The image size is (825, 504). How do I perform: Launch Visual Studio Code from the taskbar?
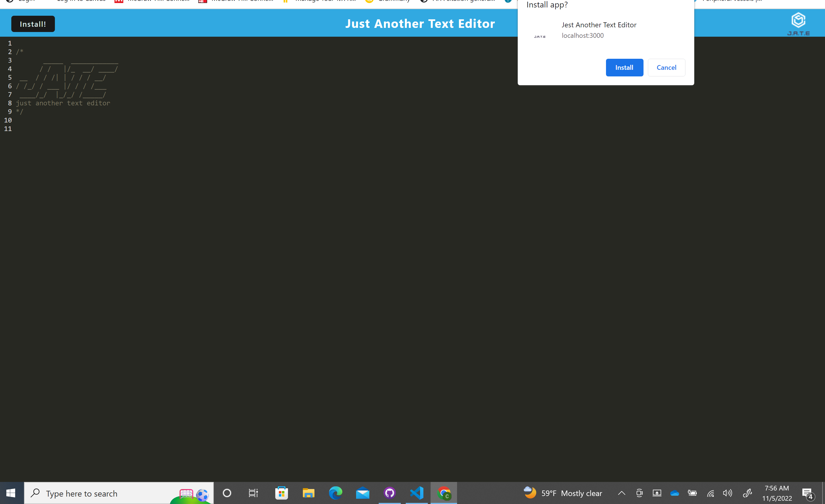pyautogui.click(x=416, y=493)
